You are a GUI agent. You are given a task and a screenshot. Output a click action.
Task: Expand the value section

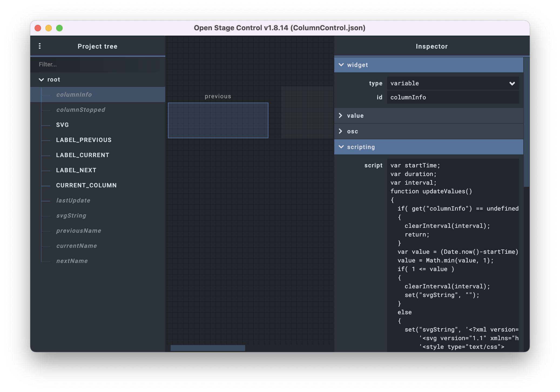[x=341, y=116]
